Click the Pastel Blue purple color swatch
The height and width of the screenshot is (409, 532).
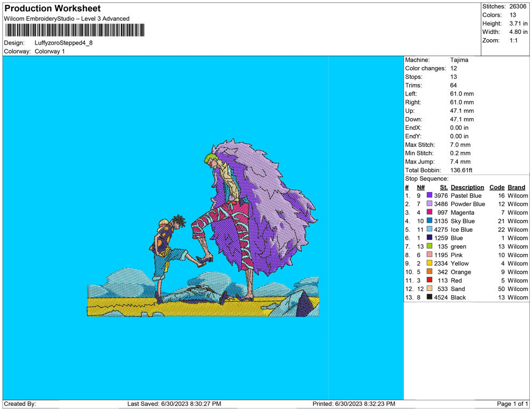429,196
